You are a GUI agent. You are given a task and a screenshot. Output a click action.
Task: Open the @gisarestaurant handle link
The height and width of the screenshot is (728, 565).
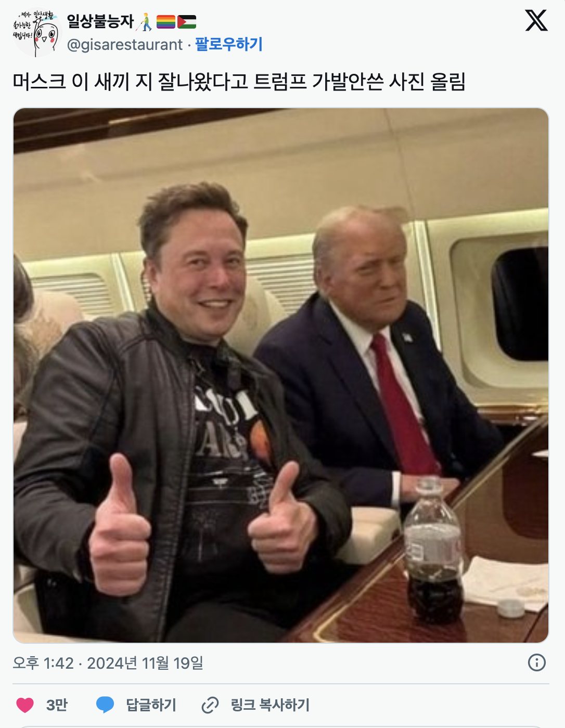pos(125,45)
